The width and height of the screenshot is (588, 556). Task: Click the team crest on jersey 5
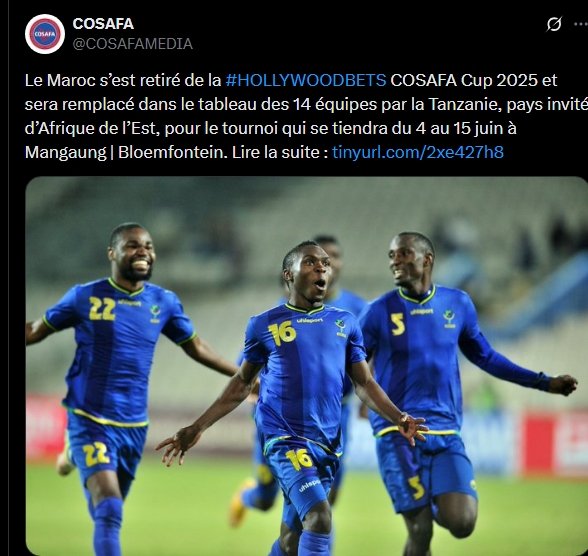pos(449,319)
